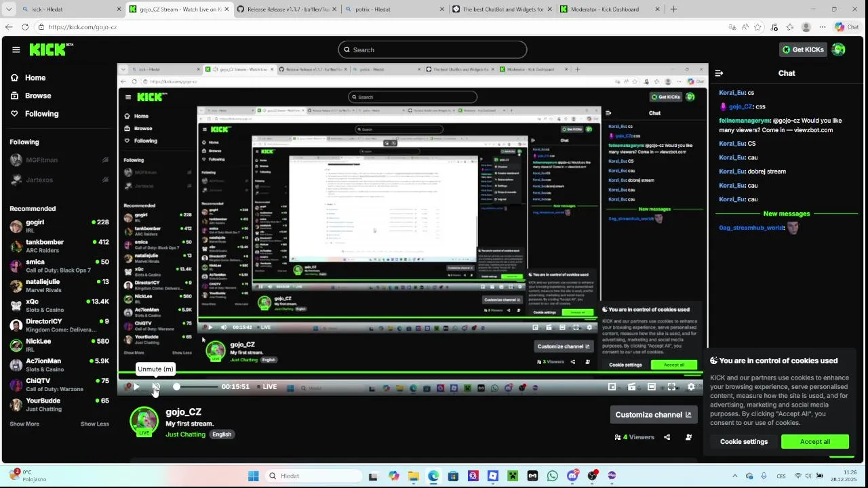This screenshot has width=868, height=488.
Task: Enable mini player picture-in-picture mode
Action: point(612,387)
